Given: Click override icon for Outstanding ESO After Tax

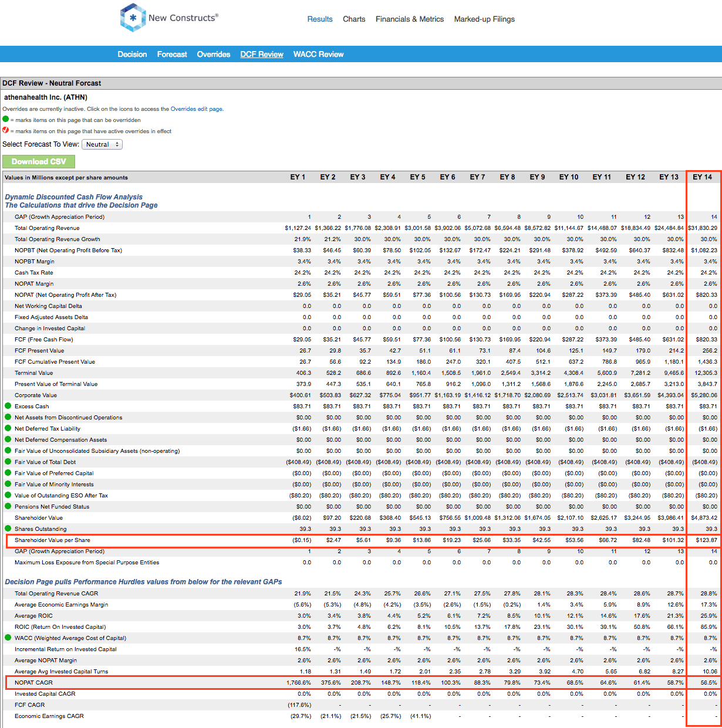Looking at the screenshot, I should pyautogui.click(x=8, y=495).
